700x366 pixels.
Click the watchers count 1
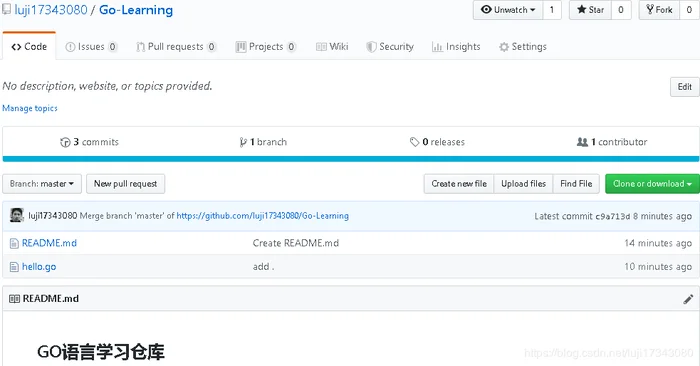click(x=552, y=10)
